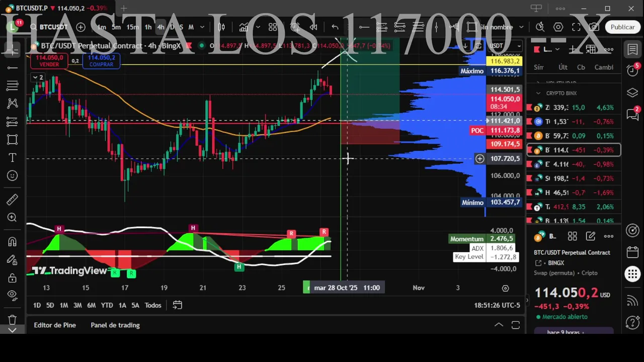Open the alerts panel in right sidebar

tap(632, 71)
